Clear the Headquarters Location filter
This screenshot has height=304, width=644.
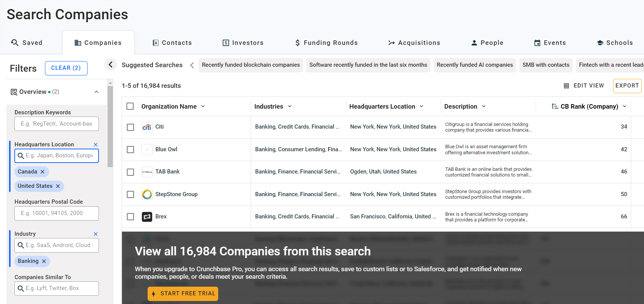point(96,144)
